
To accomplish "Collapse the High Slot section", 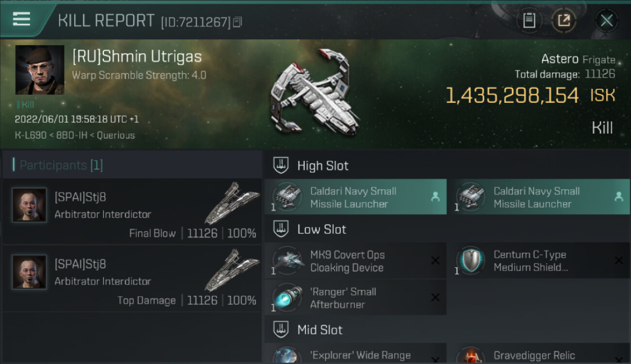I will click(x=281, y=165).
